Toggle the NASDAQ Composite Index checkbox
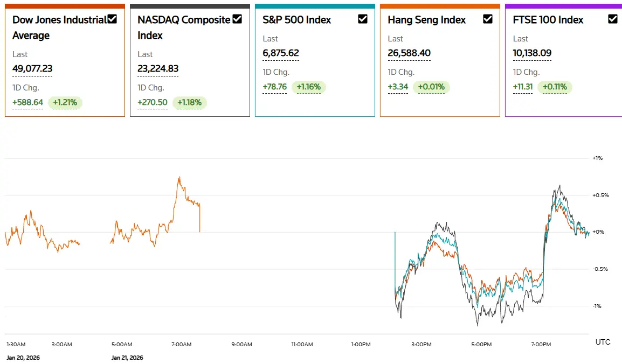The width and height of the screenshot is (622, 364). (x=237, y=19)
